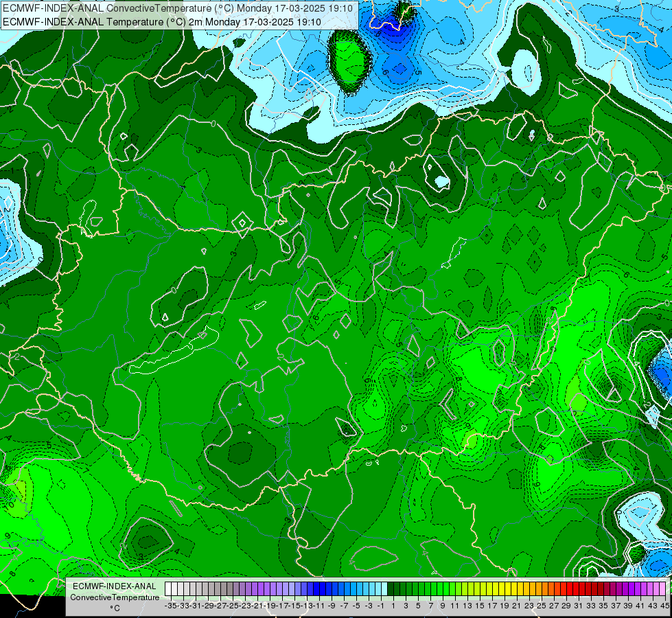This screenshot has width=672, height=618.
Task: Click the 15 legend scale value
Action: point(480,606)
